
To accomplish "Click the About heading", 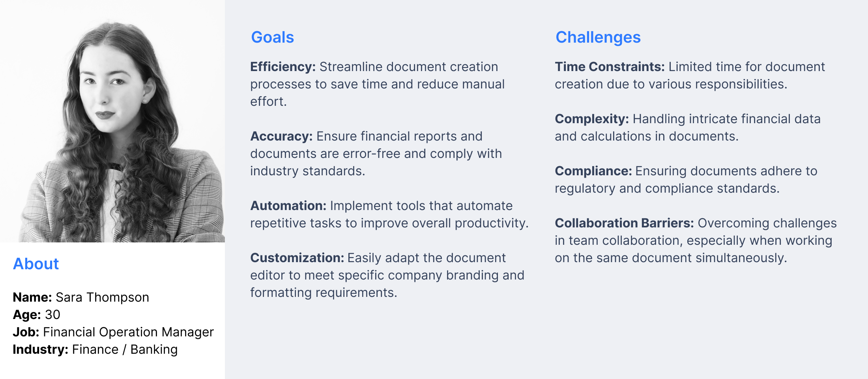I will pos(36,264).
